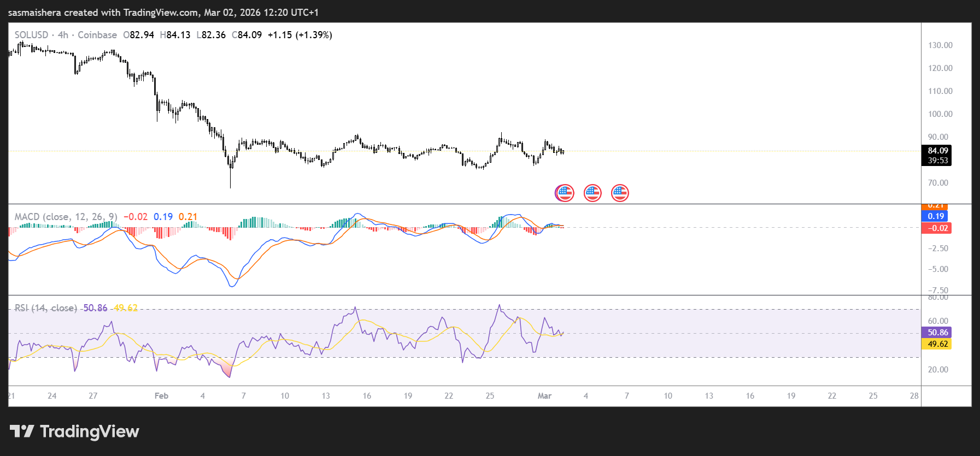The width and height of the screenshot is (980, 456).
Task: Open the MACD (close, 12, 26, 9) indicator legend
Action: pos(66,217)
